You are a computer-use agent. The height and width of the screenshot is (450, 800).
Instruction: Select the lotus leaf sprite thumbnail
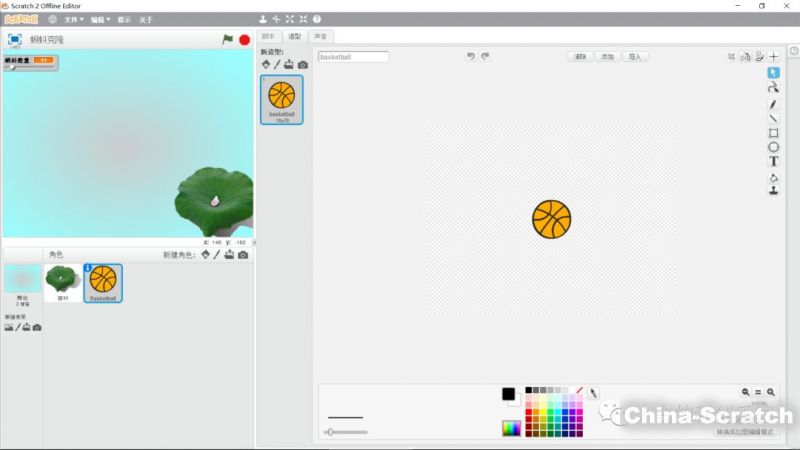63,283
